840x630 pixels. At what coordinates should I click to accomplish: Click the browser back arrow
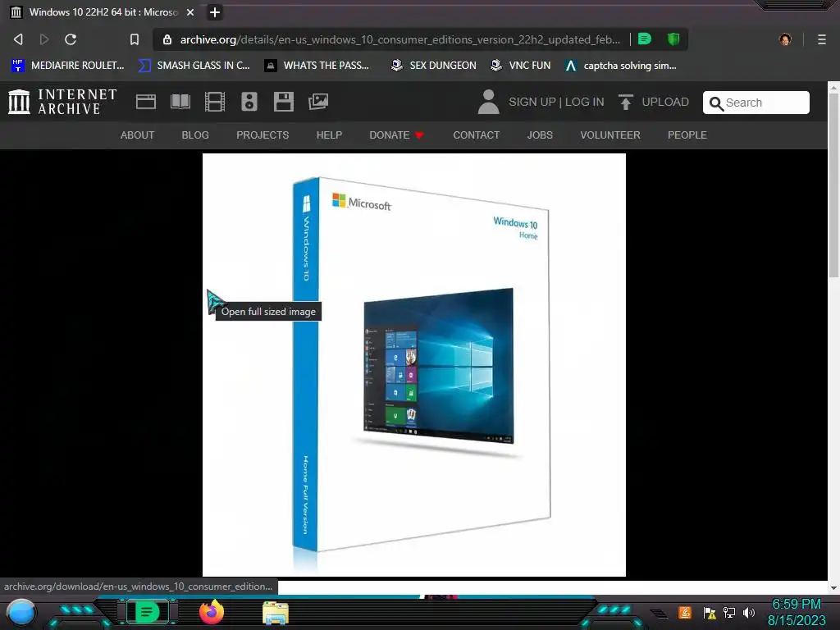tap(18, 39)
